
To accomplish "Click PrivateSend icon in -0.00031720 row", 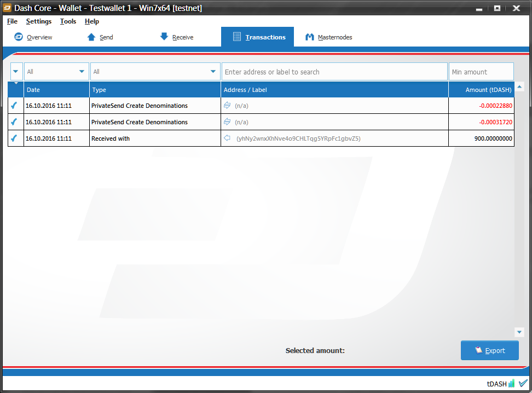I will click(x=227, y=122).
